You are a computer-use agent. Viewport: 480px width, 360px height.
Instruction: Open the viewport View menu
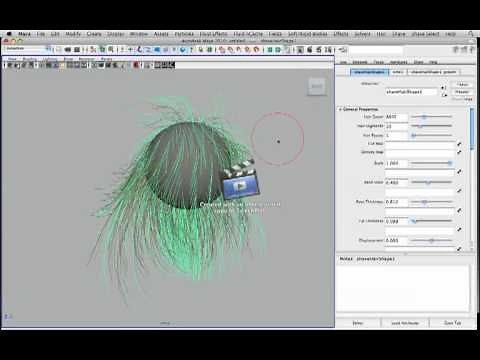tap(12, 59)
